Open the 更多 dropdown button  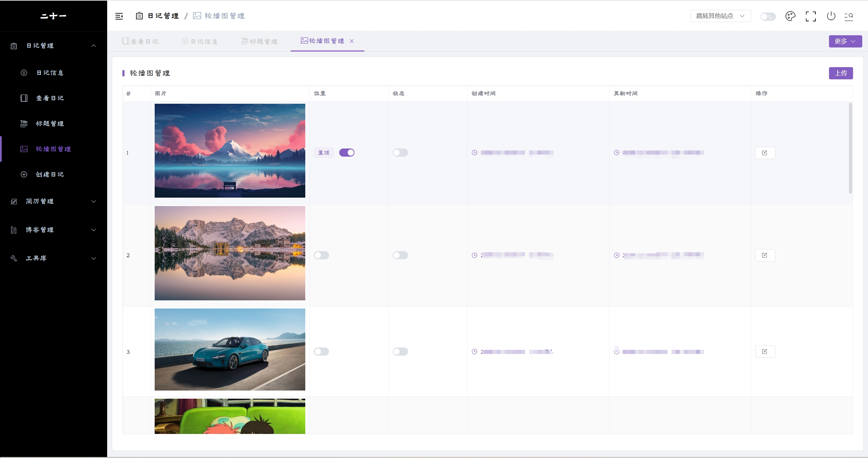(x=845, y=41)
